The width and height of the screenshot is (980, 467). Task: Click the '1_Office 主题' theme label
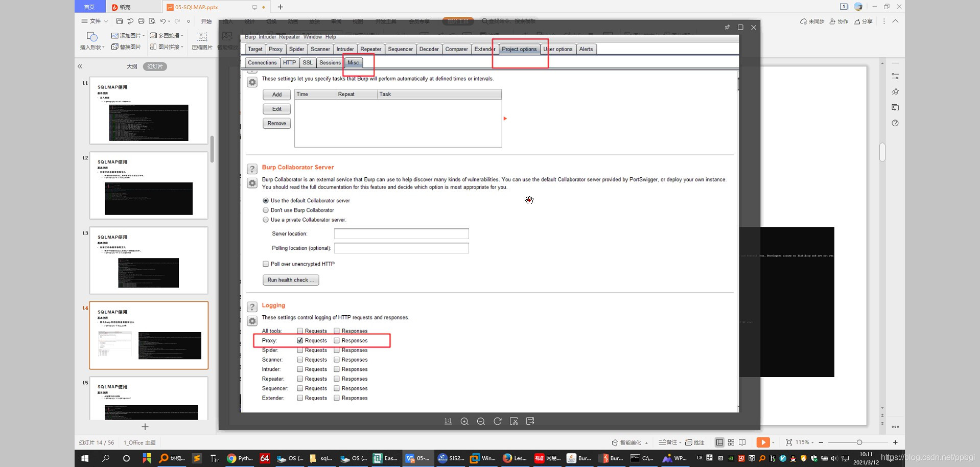[139, 442]
